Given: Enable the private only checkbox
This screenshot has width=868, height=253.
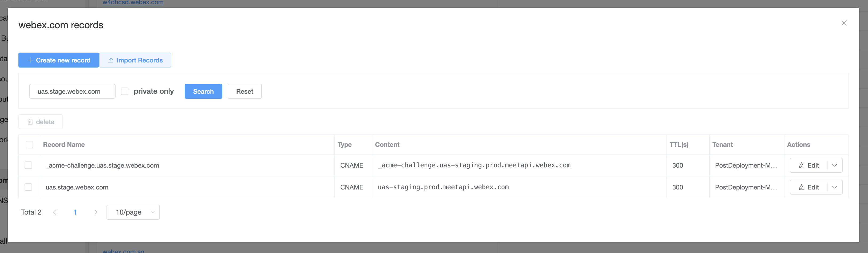Looking at the screenshot, I should click(125, 91).
